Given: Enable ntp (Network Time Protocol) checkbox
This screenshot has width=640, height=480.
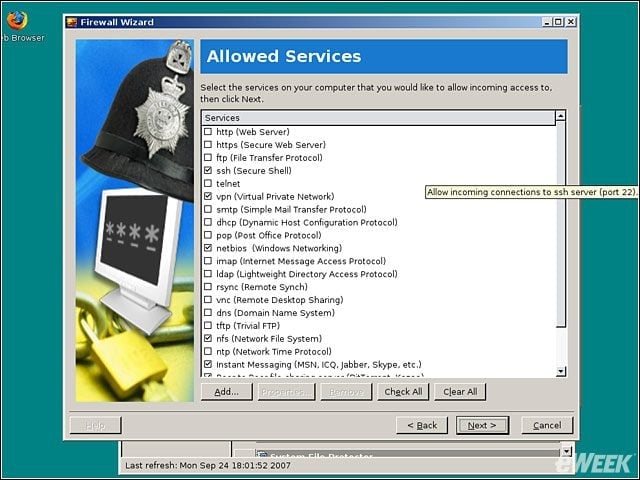Looking at the screenshot, I should [208, 351].
